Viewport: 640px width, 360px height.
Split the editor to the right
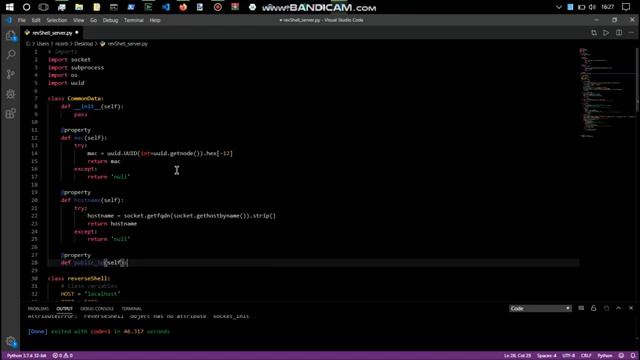click(x=619, y=33)
